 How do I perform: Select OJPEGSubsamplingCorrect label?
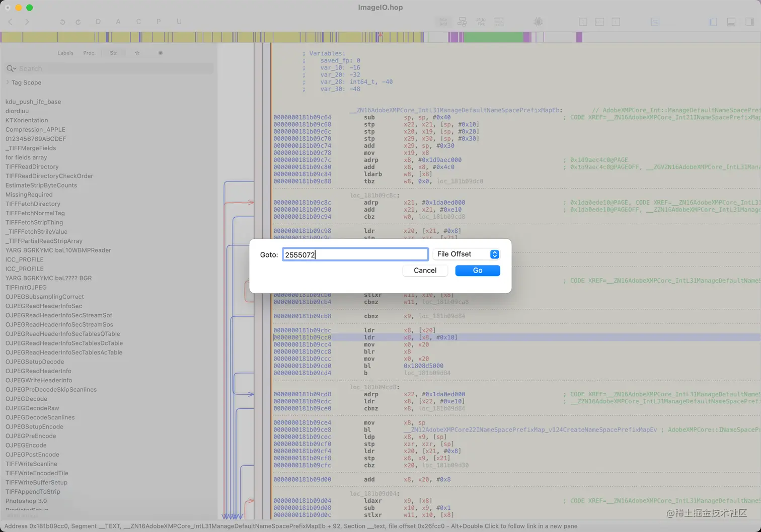pos(45,297)
